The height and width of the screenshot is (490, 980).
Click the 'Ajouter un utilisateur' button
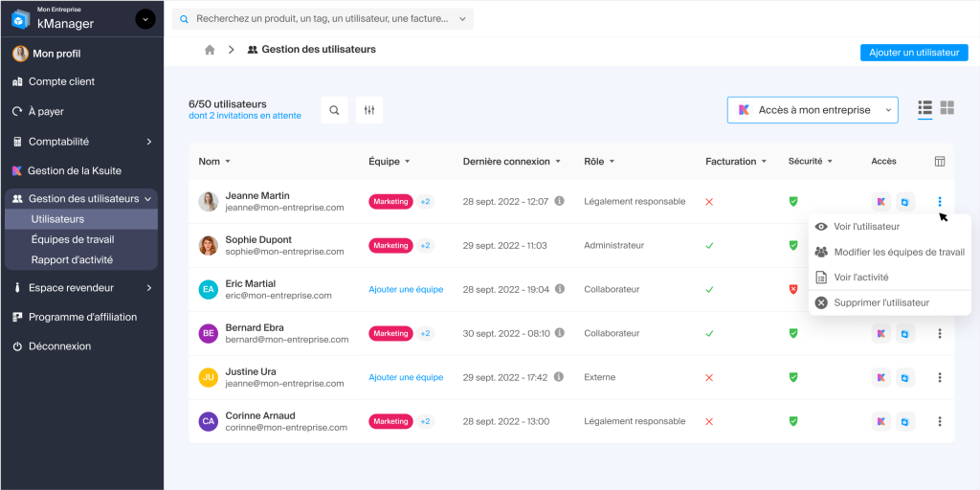click(x=913, y=53)
